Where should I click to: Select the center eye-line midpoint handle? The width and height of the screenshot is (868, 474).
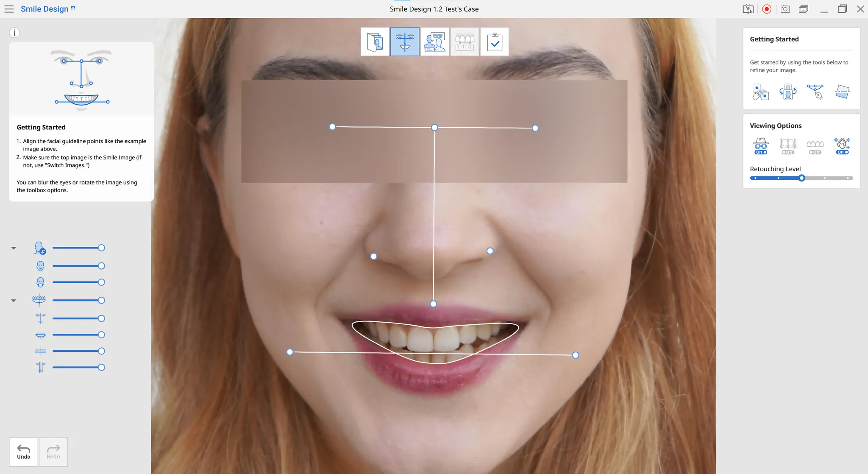click(434, 128)
